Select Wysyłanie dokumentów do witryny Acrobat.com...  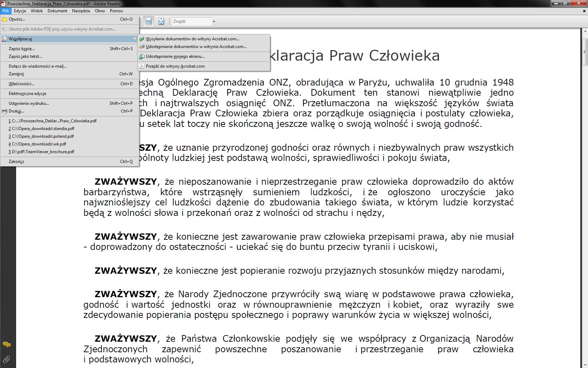click(x=204, y=39)
